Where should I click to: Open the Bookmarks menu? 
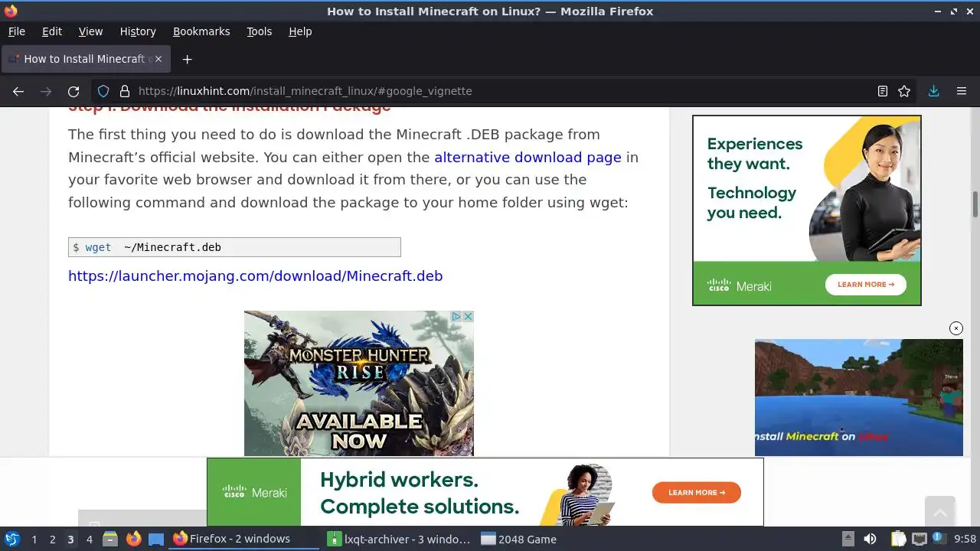[x=201, y=31]
